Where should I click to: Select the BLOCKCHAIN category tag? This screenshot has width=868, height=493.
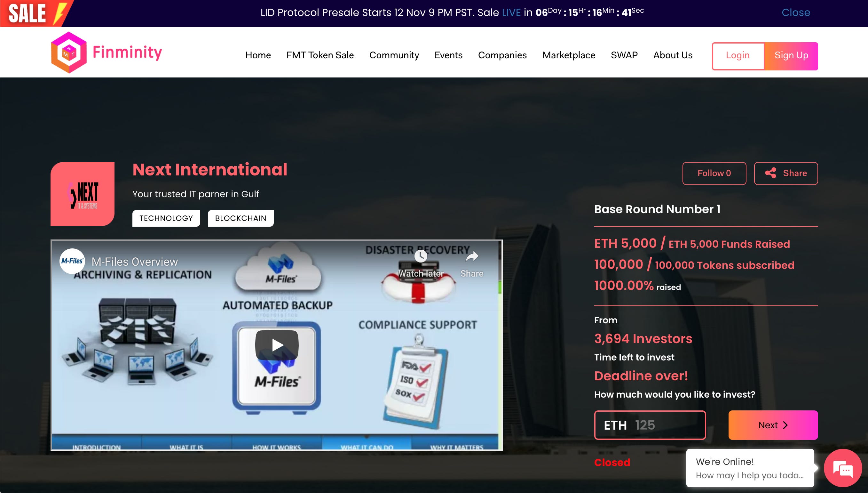click(x=241, y=218)
